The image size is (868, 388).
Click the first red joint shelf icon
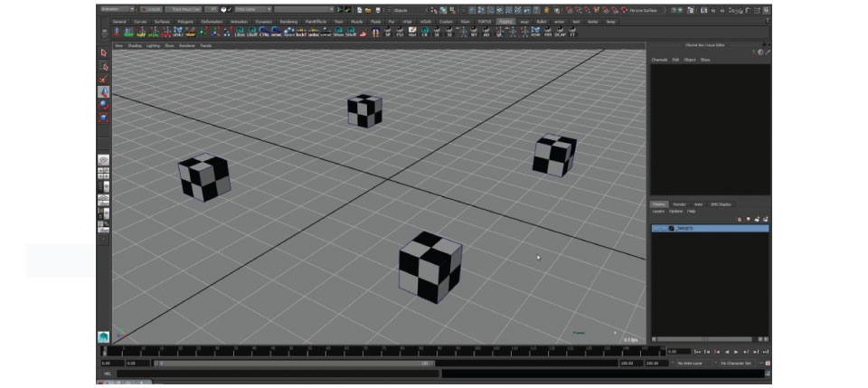pos(117,32)
